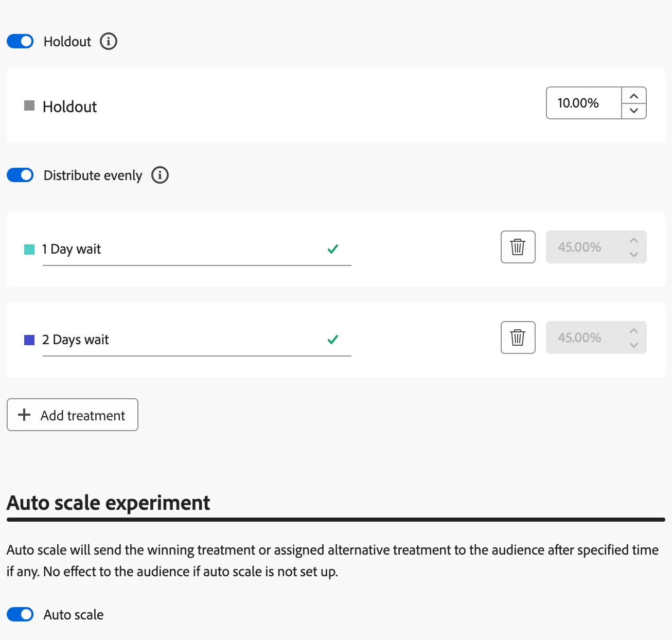Click the teal 1 Day wait color square
The height and width of the screenshot is (640, 672).
pos(29,250)
